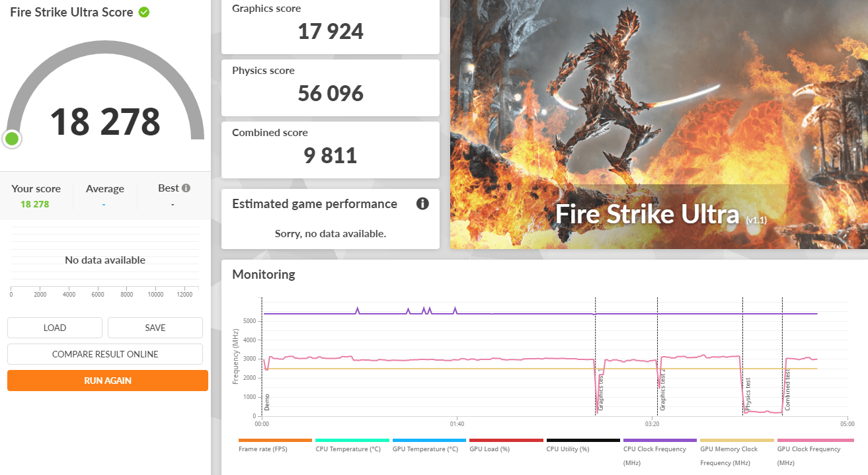Click the Combined score label

coord(270,133)
